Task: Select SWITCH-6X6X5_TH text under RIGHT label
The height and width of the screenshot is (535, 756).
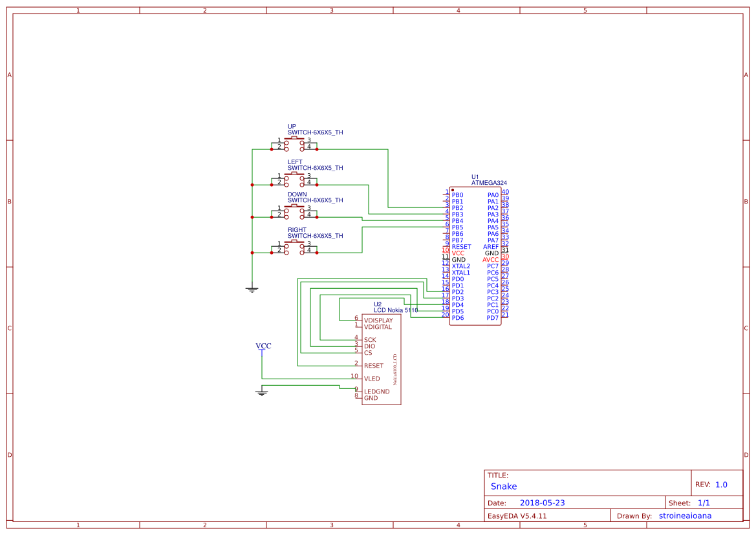Action: (x=316, y=236)
